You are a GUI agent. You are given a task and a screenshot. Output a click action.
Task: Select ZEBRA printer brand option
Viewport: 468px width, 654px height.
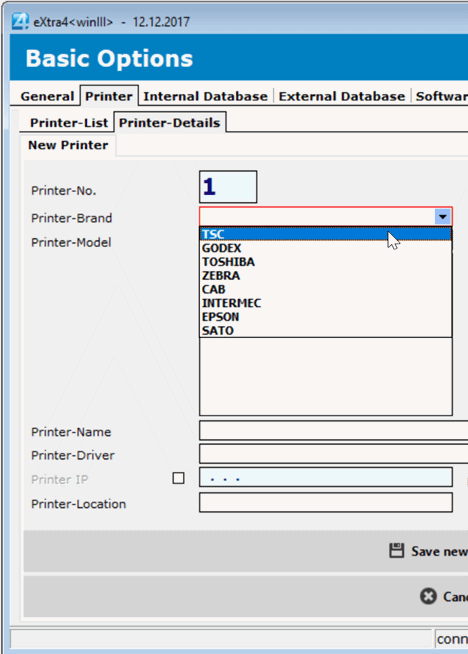click(325, 276)
